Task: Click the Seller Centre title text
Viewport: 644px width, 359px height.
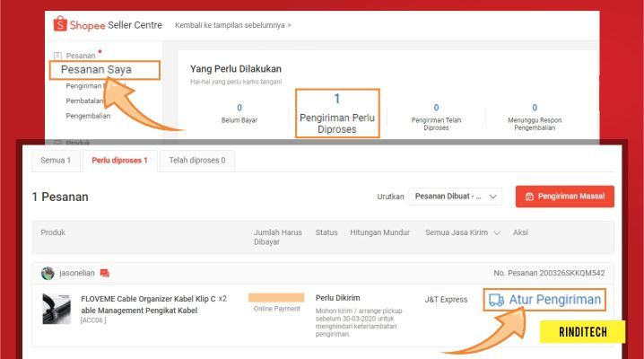Action: pyautogui.click(x=135, y=25)
